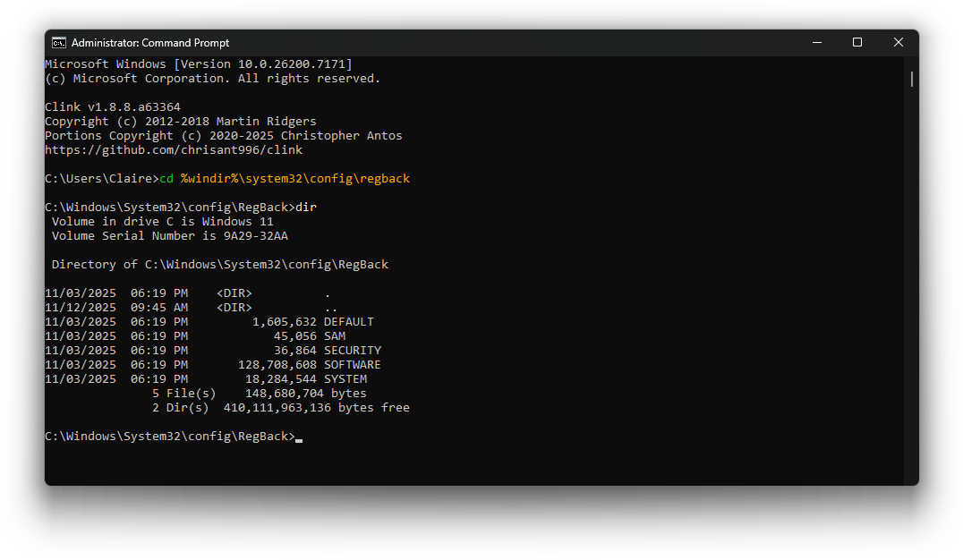Click the 'C:\Users\Claire>' prompt text
Screen dimensions: 963x560
pyautogui.click(x=102, y=179)
